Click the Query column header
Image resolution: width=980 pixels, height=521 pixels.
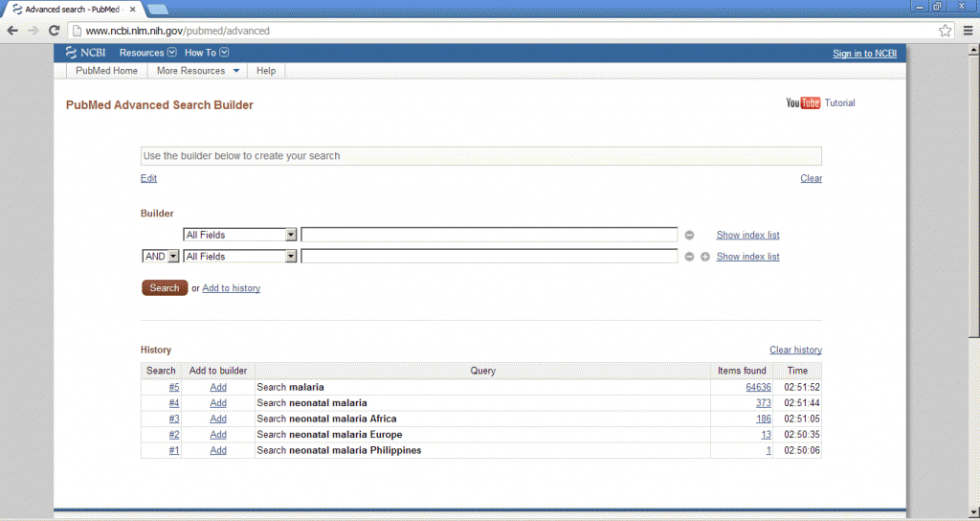tap(482, 371)
